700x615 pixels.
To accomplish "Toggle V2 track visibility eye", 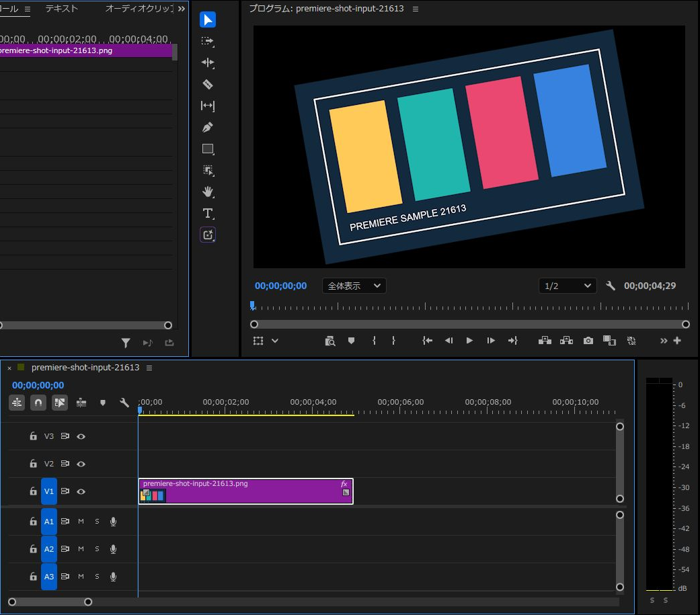I will click(x=81, y=464).
